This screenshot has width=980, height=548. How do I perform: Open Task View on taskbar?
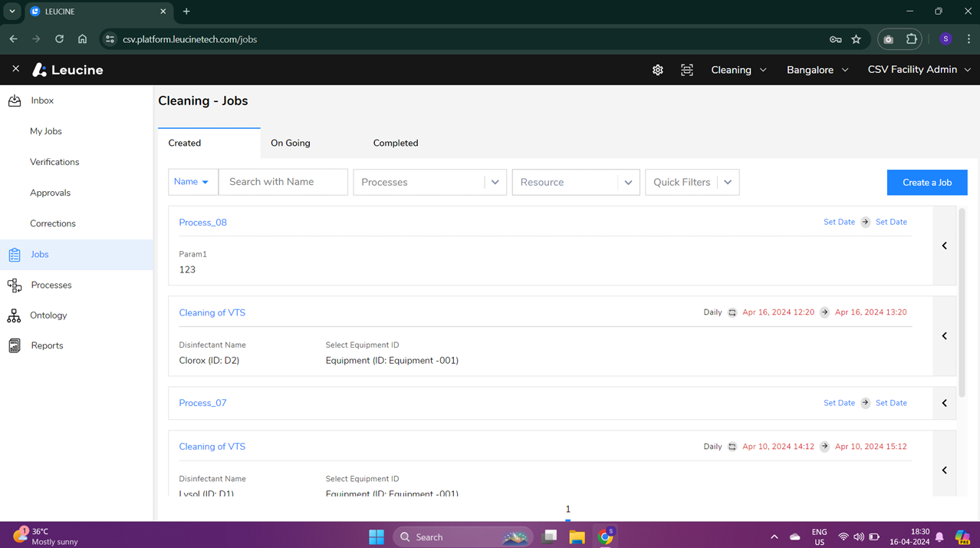click(549, 537)
